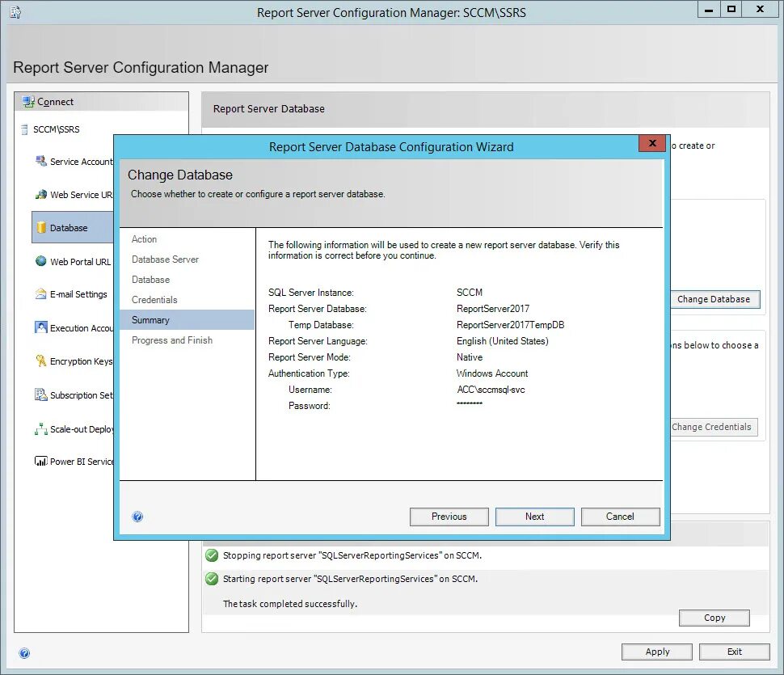
Task: Open Power BI Service icon
Action: tap(41, 461)
